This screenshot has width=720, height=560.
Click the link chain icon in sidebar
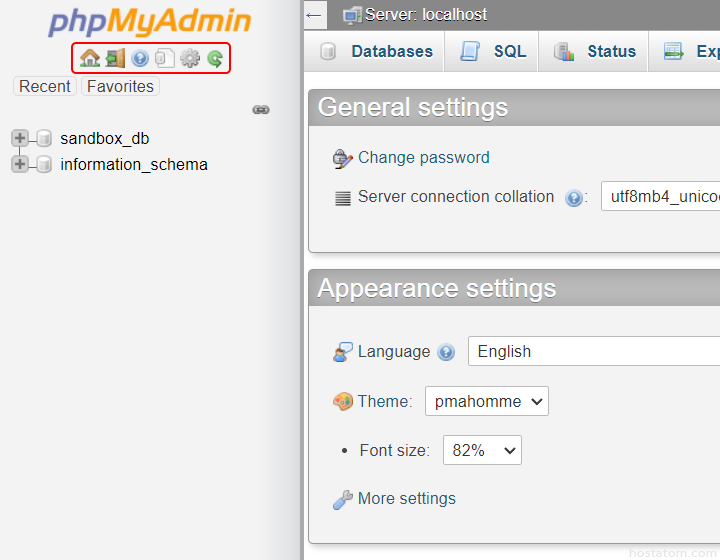pos(261,110)
